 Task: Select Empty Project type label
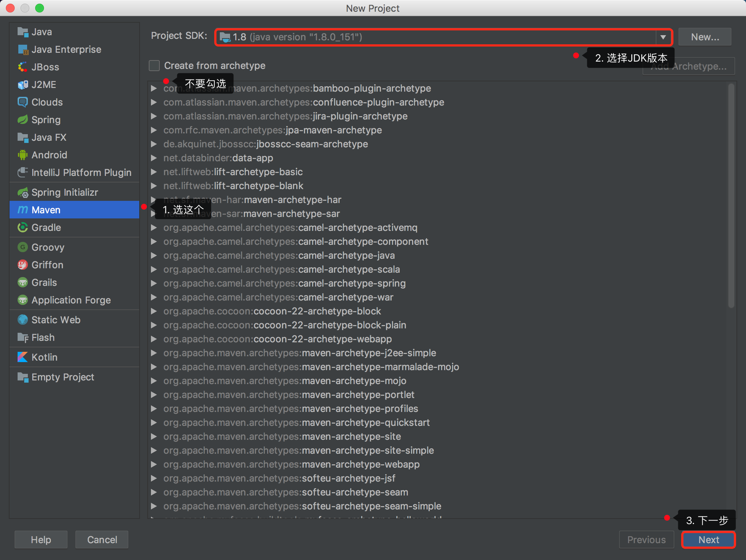[x=63, y=377]
